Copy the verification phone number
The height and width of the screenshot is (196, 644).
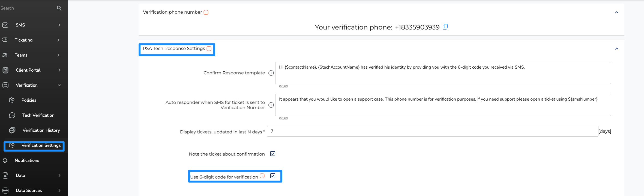point(445,27)
